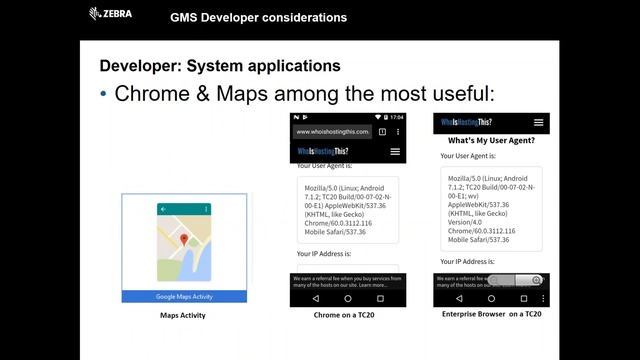Click 'Maps Activity' caption
This screenshot has width=640, height=360.
[x=182, y=315]
